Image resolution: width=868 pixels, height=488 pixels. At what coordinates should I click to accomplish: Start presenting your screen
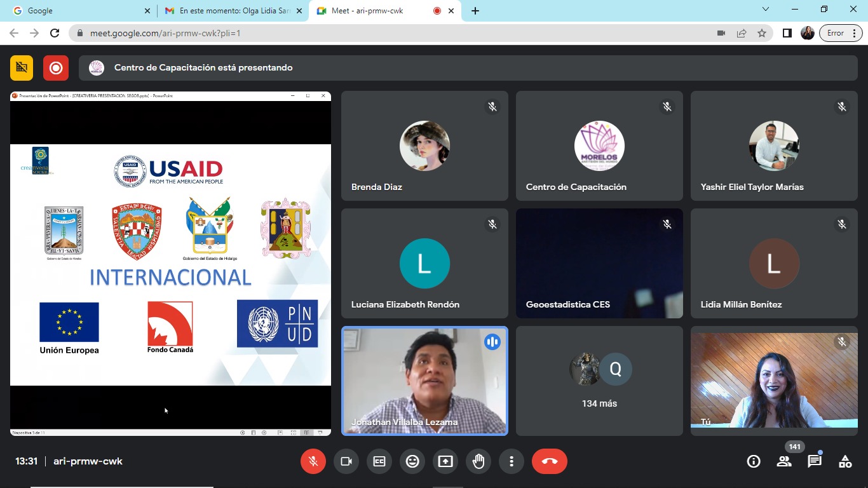tap(445, 461)
